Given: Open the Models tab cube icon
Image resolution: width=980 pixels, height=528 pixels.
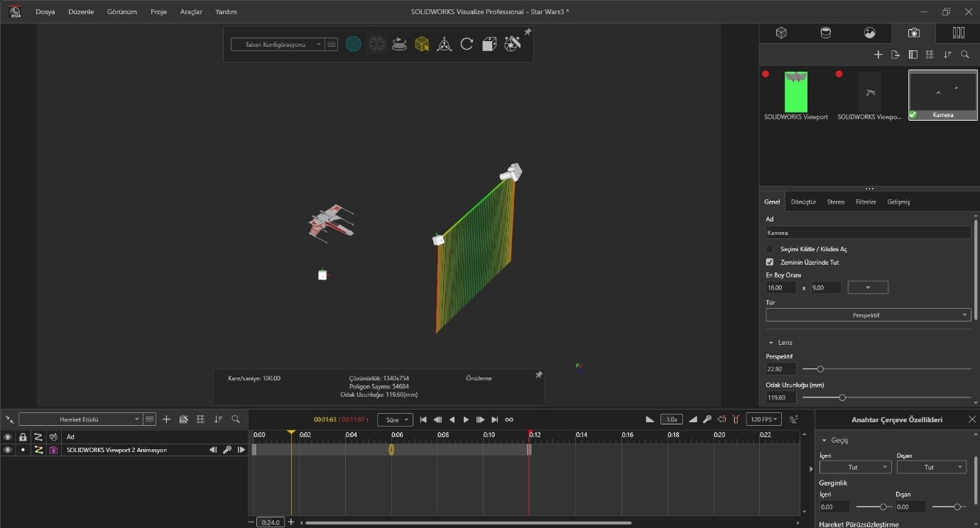Looking at the screenshot, I should click(781, 33).
